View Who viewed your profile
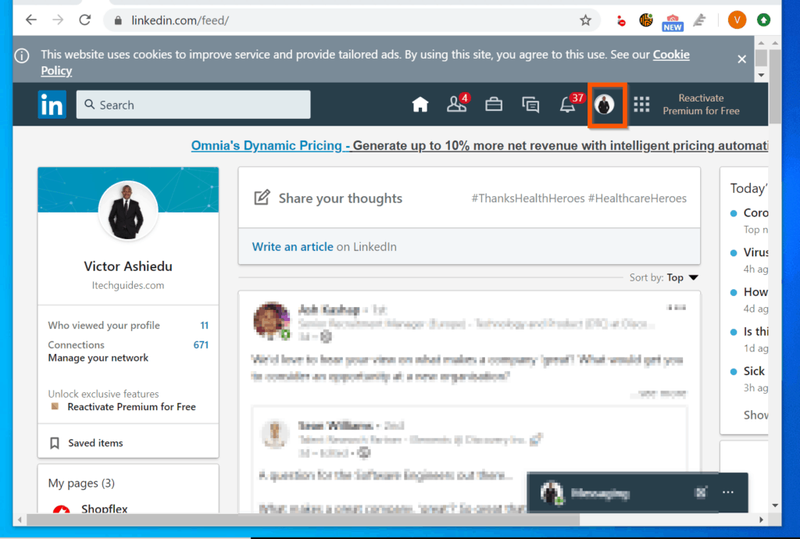800x539 pixels. (104, 325)
